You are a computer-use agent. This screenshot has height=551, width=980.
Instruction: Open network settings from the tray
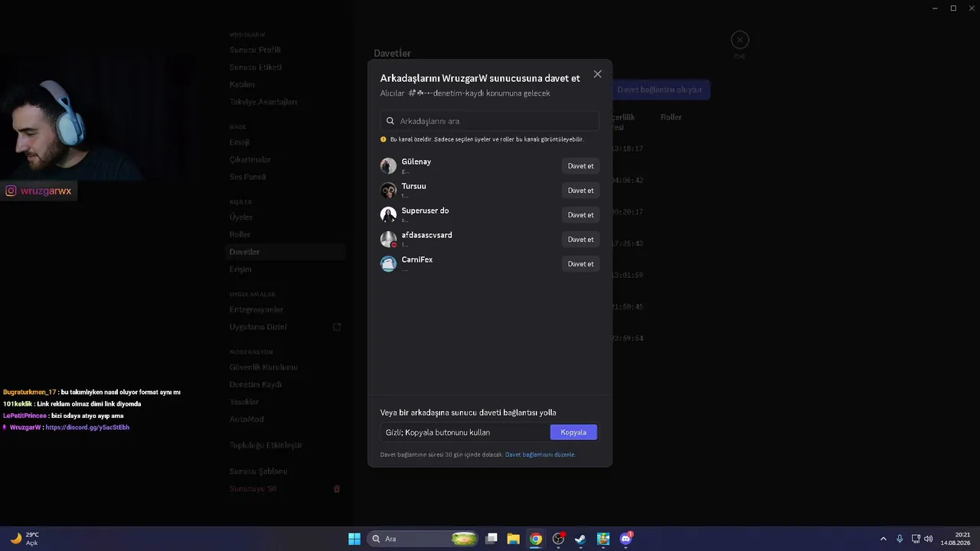coord(916,539)
